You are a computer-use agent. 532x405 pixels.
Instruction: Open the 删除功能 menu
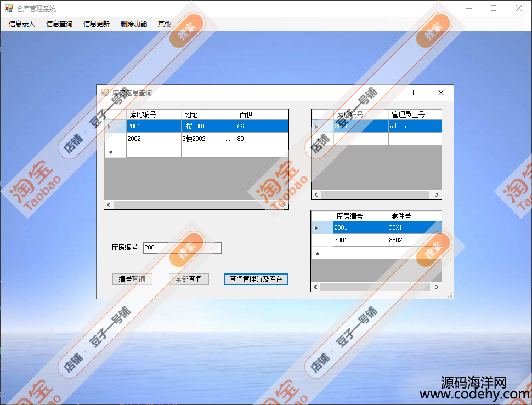click(x=134, y=24)
